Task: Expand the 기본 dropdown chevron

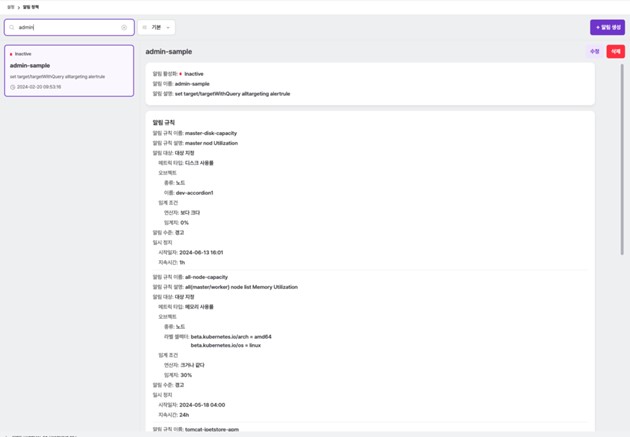Action: pos(168,27)
